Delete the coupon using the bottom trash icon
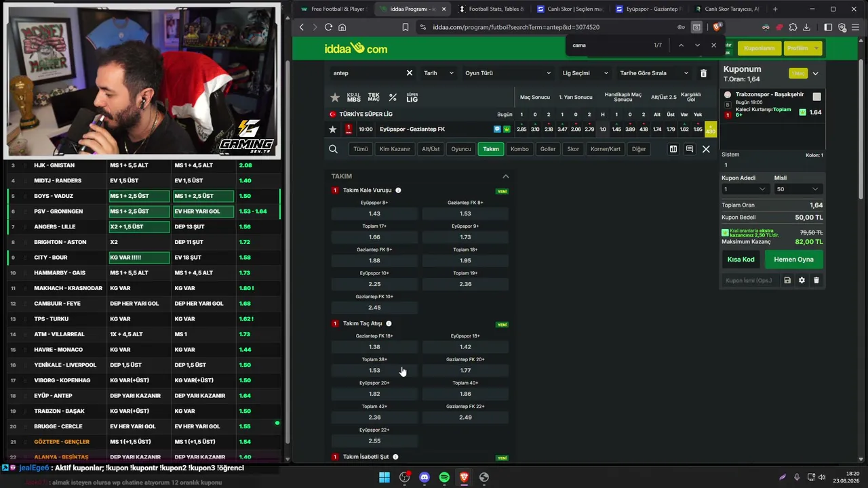 (816, 280)
